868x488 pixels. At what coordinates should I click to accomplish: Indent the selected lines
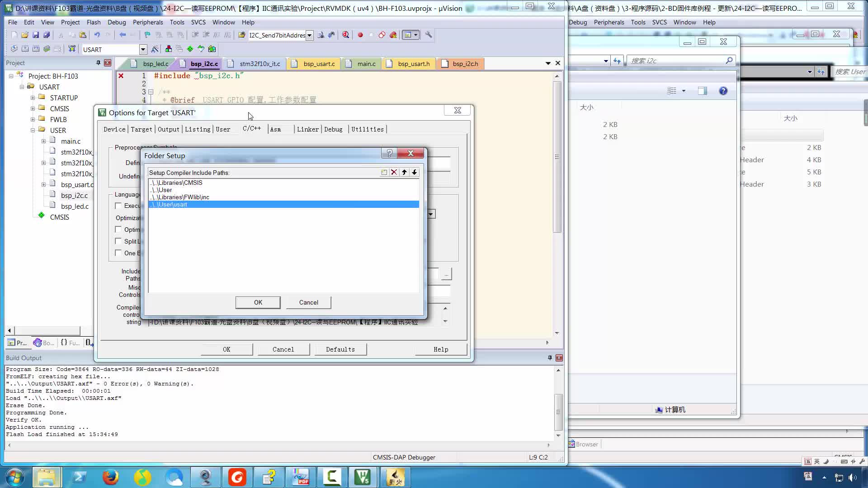click(195, 35)
